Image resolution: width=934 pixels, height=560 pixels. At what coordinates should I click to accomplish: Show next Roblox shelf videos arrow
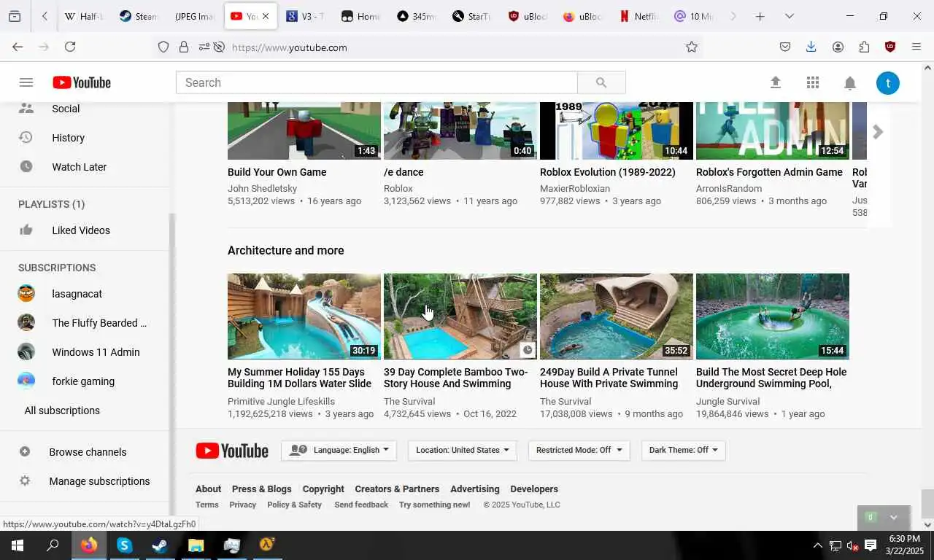click(x=878, y=132)
